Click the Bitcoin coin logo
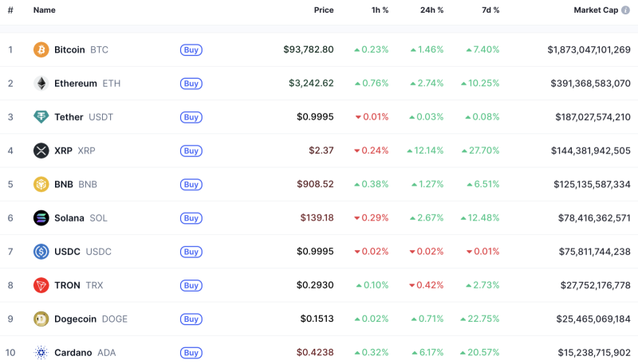 (x=41, y=49)
